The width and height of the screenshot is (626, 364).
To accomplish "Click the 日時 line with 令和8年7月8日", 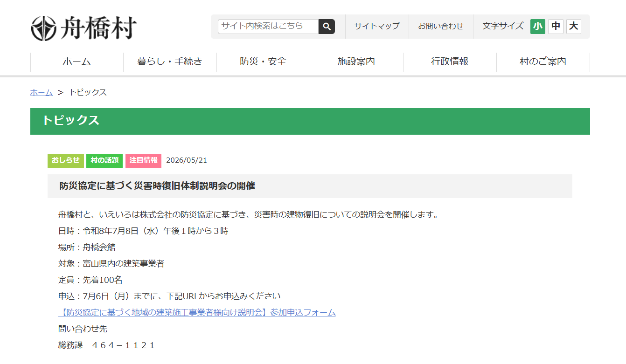I will (x=144, y=231).
